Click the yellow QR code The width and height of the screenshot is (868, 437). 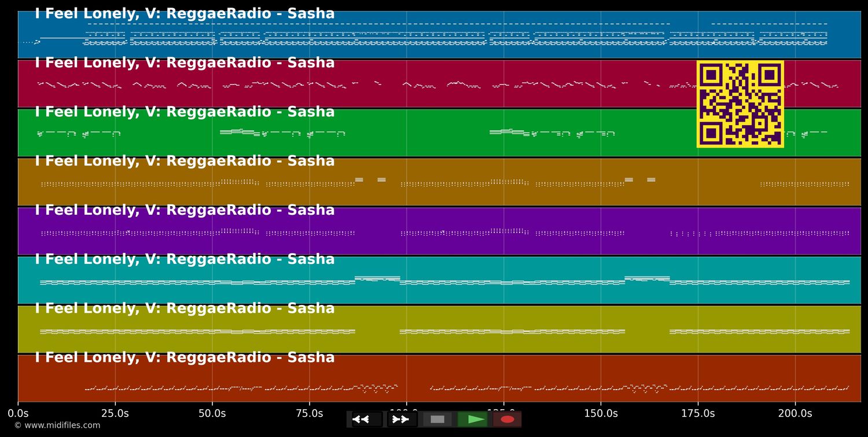point(740,104)
